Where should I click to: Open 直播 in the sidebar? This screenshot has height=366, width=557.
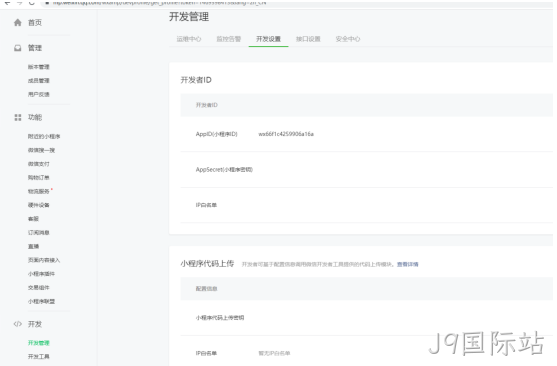[33, 247]
